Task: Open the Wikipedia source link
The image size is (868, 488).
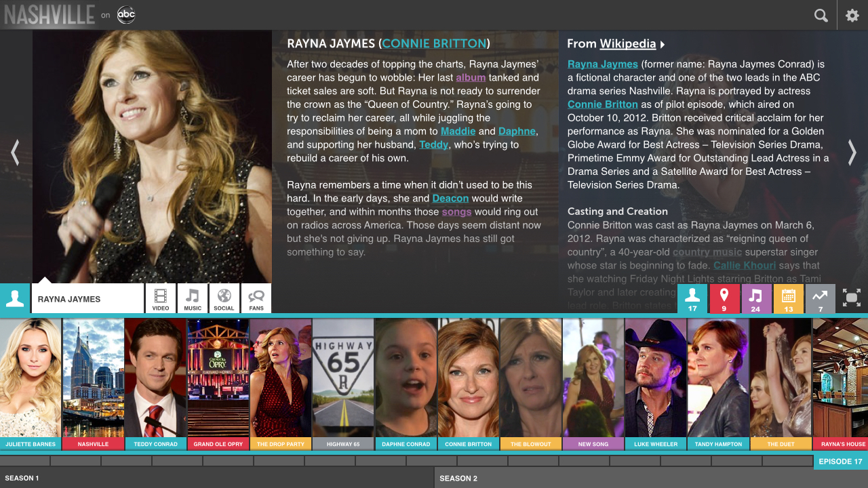Action: coord(627,43)
